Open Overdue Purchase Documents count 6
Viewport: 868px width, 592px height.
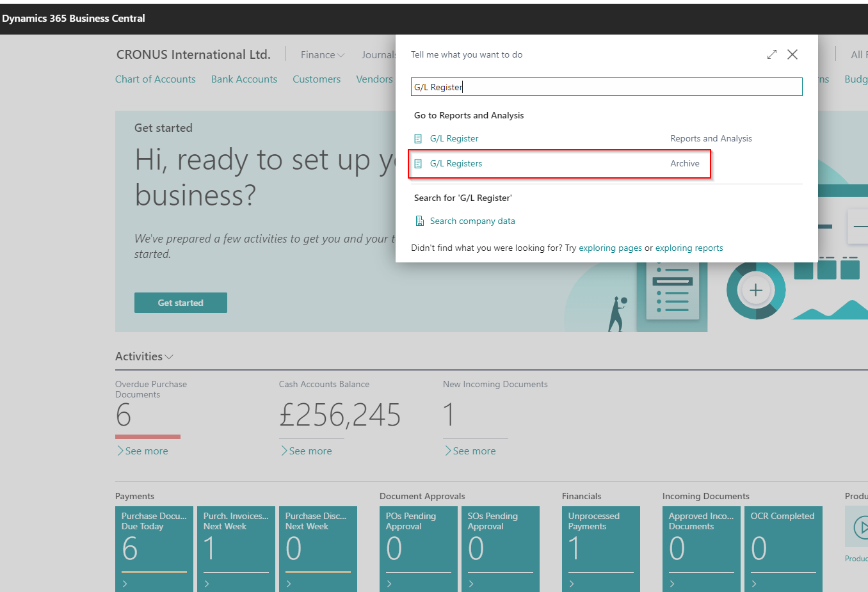[124, 415]
